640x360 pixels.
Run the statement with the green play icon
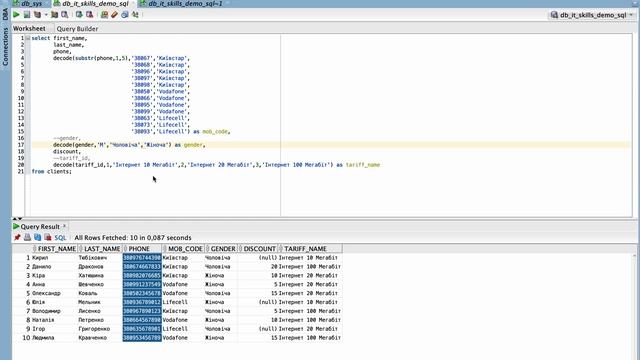click(16, 15)
